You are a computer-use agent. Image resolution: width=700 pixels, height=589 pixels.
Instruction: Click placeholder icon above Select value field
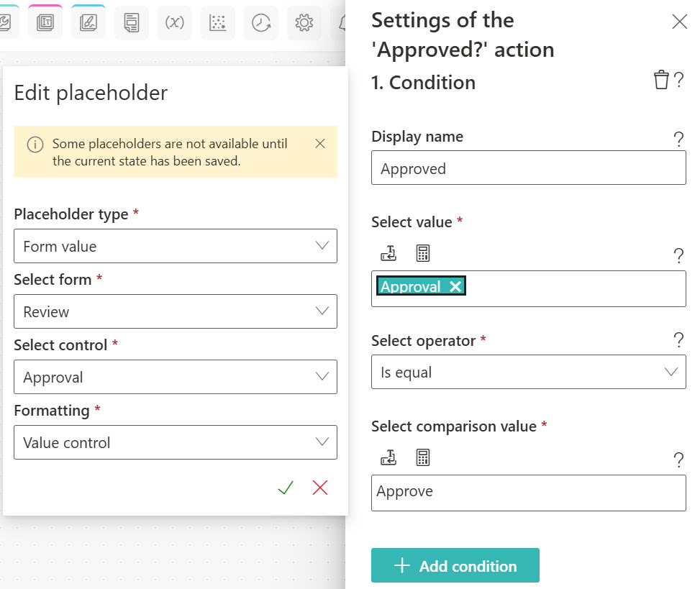click(388, 253)
